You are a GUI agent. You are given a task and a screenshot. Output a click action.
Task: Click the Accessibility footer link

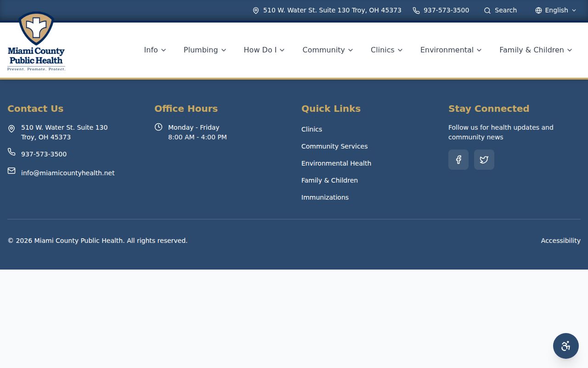tap(560, 241)
